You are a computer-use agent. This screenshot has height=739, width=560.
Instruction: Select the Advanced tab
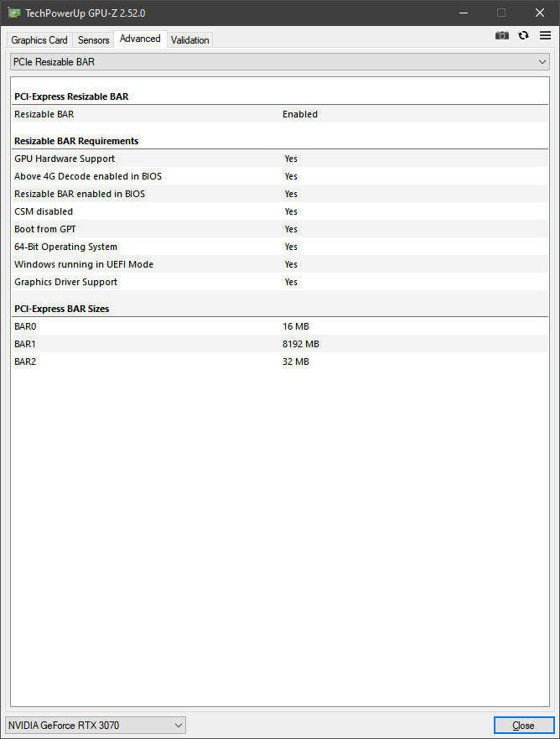point(140,39)
